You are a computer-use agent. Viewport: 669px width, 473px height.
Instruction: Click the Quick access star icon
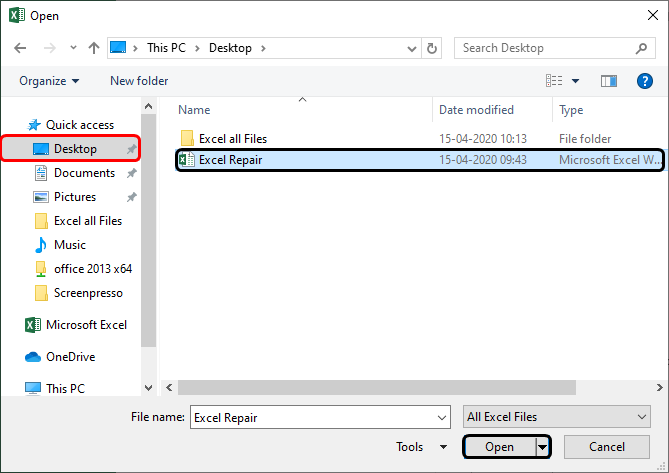34,125
